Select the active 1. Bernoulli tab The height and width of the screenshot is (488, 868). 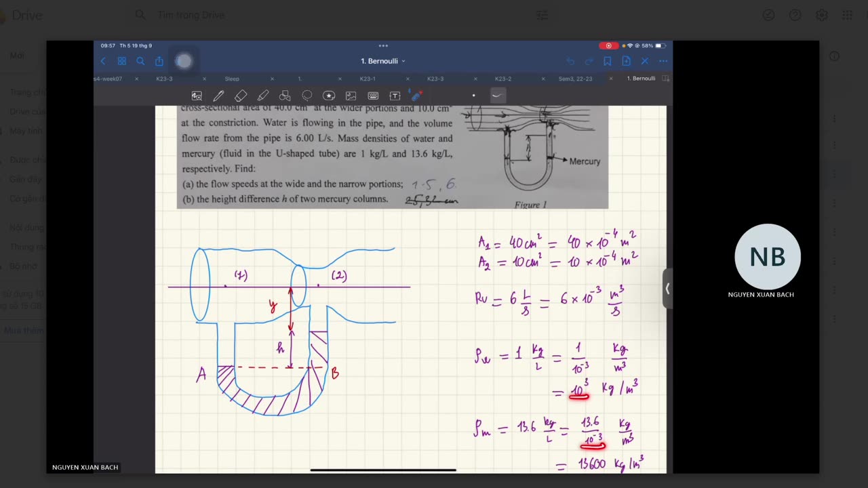[641, 79]
